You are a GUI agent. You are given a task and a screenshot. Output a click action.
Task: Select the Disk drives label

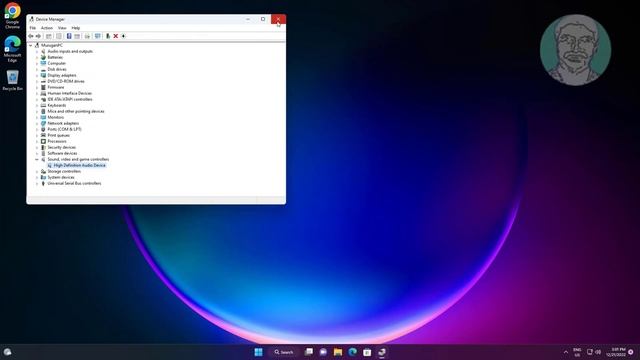point(57,69)
